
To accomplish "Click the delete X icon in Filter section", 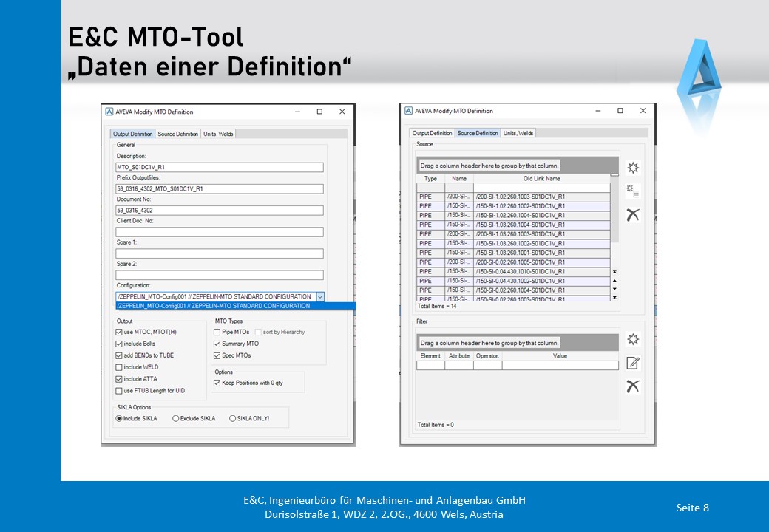I will 632,386.
